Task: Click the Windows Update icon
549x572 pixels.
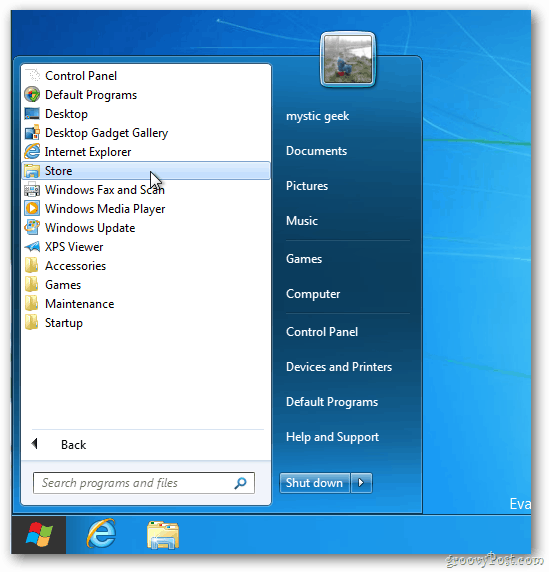Action: click(x=32, y=228)
